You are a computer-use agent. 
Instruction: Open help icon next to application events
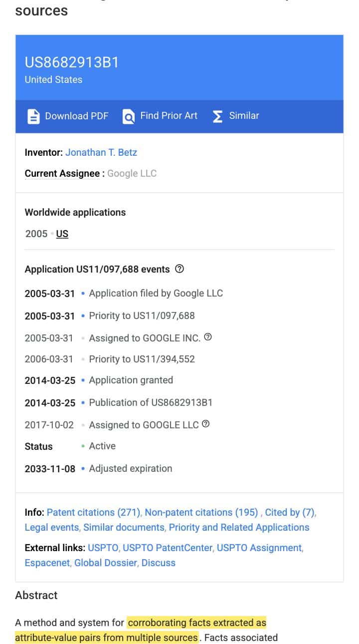pos(180,269)
